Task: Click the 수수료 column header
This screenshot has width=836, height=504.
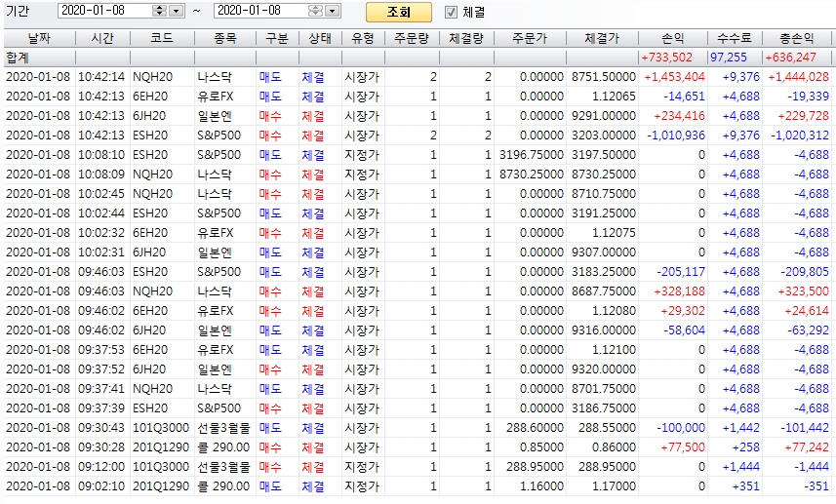Action: (x=735, y=38)
